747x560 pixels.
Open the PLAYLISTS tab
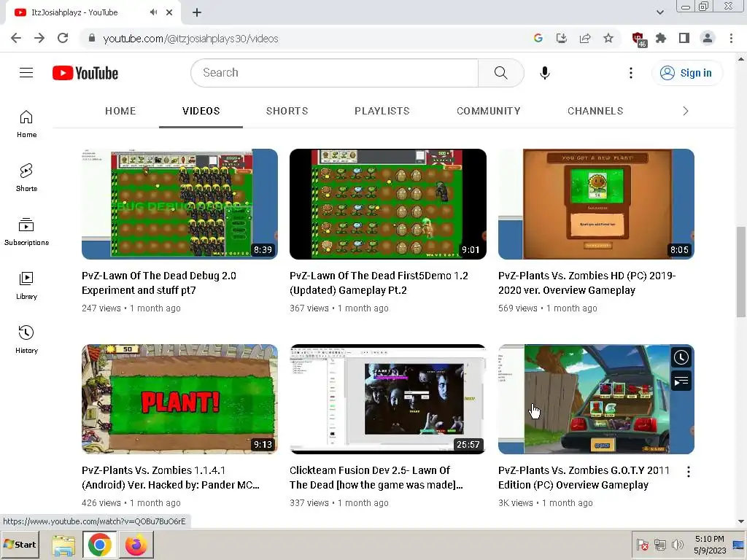pyautogui.click(x=382, y=111)
